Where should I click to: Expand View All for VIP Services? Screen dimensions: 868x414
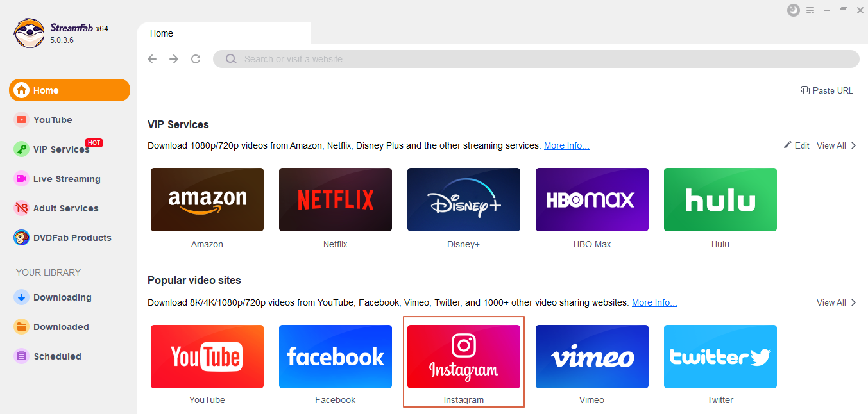tap(837, 145)
